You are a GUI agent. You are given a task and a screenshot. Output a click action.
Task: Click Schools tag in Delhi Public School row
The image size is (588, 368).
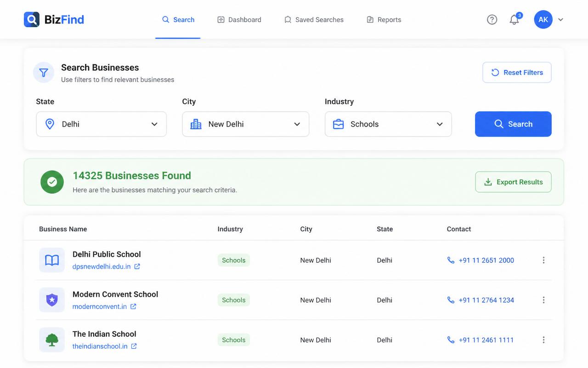233,260
